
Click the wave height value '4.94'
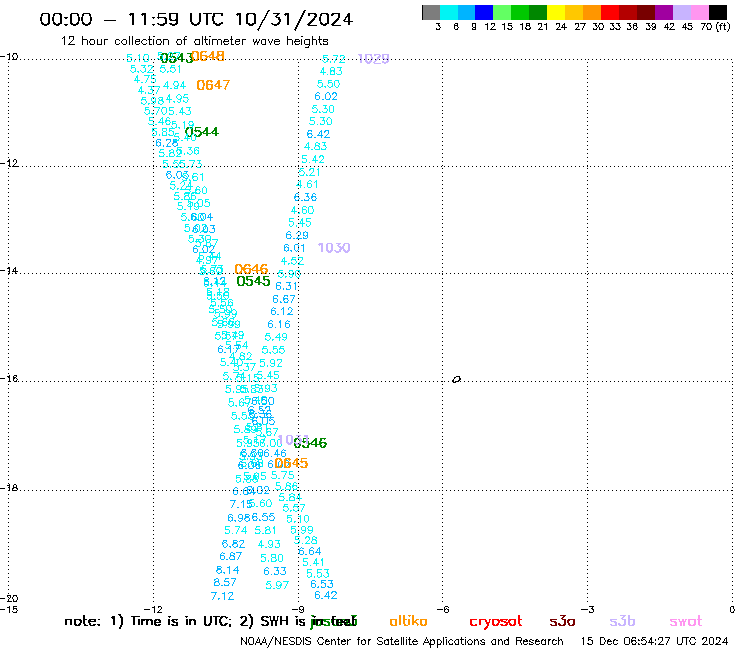click(174, 85)
